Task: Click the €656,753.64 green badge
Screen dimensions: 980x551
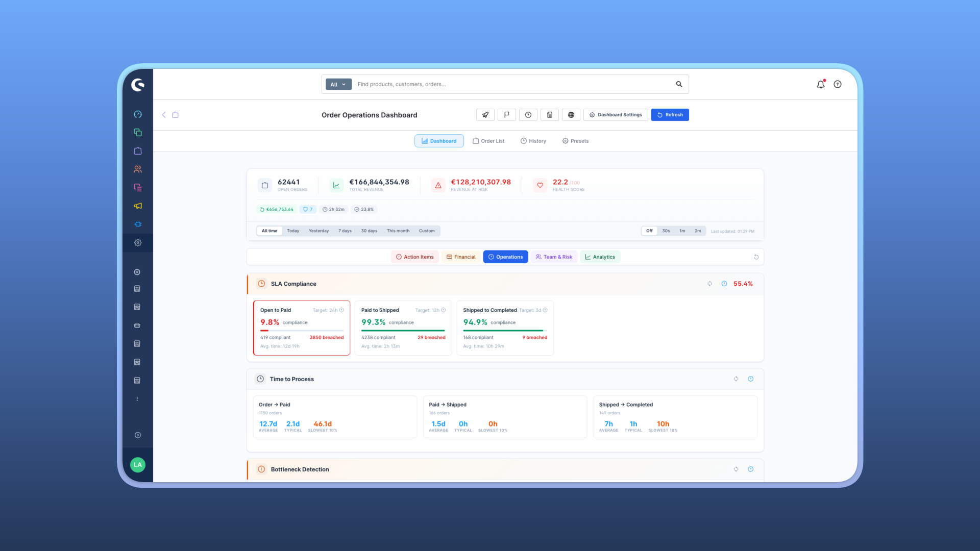Action: click(277, 210)
